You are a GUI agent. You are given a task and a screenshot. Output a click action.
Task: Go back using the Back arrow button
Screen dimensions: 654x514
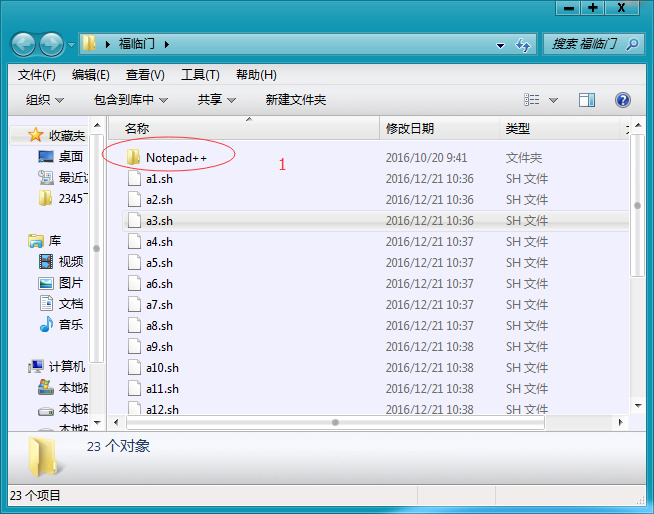[x=23, y=44]
